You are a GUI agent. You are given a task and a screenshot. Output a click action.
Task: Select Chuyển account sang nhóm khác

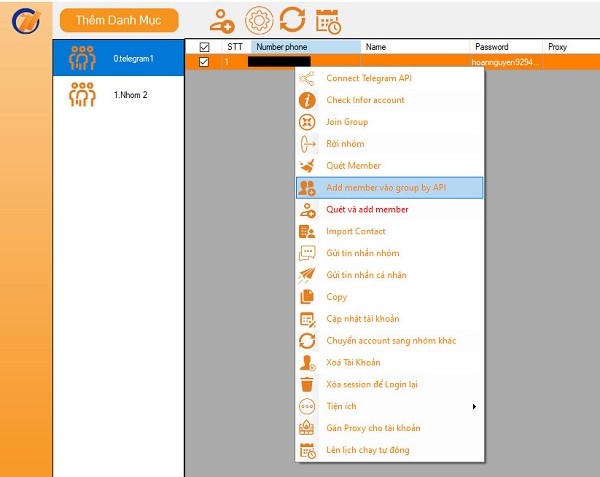(390, 340)
